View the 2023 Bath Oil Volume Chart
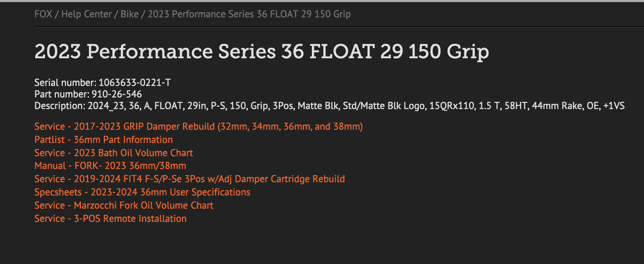The image size is (644, 264). coord(114,153)
